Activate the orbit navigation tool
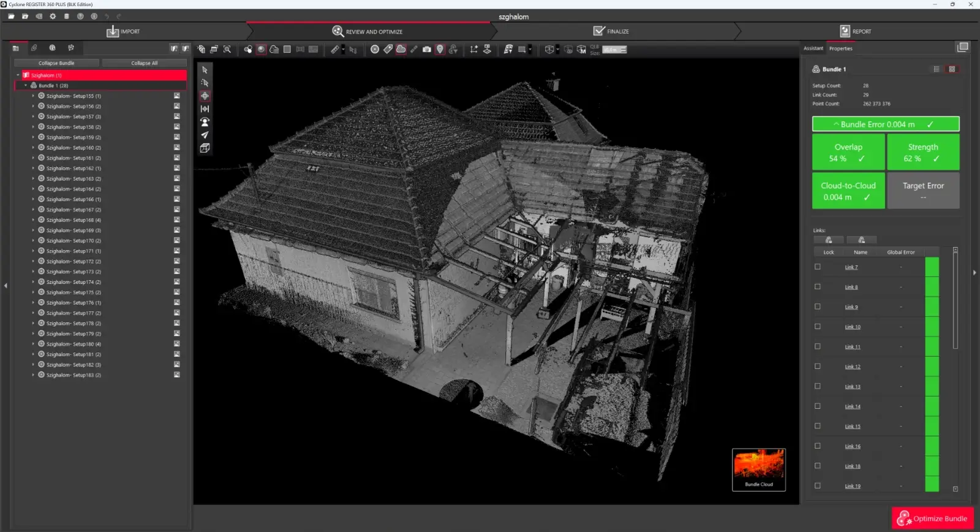The height and width of the screenshot is (532, 980). 205,96
